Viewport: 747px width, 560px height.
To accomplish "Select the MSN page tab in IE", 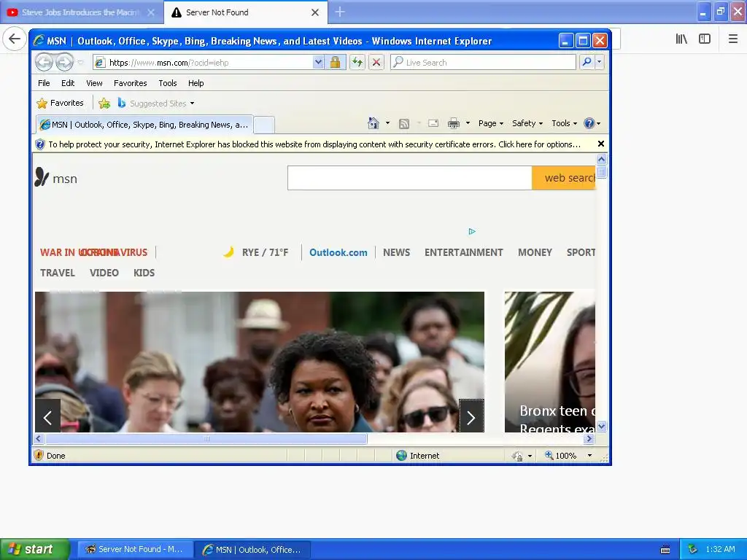I will [x=145, y=125].
